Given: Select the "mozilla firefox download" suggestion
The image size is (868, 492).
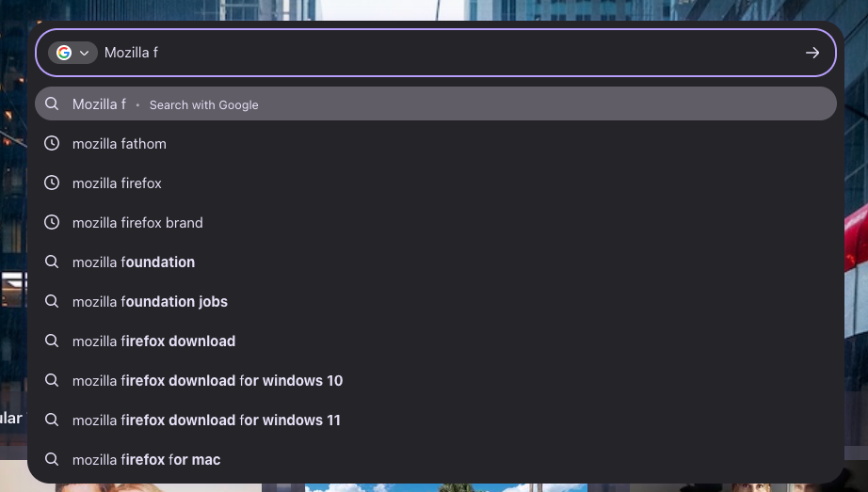Looking at the screenshot, I should [436, 341].
